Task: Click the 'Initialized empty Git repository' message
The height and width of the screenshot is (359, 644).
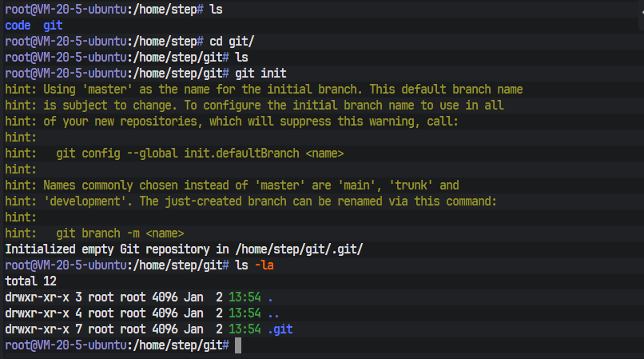Action: coord(184,249)
